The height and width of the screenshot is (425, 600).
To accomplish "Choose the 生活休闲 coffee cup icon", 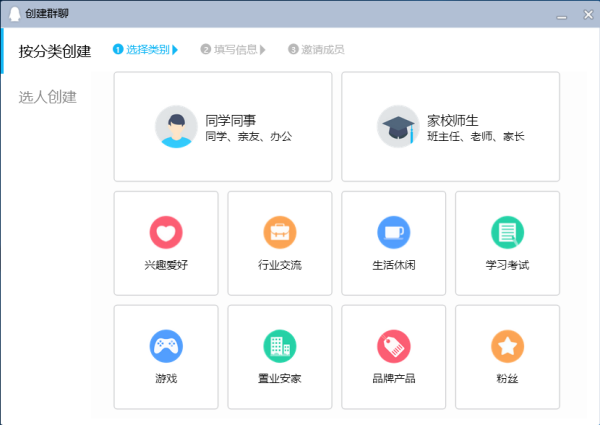I will click(393, 233).
